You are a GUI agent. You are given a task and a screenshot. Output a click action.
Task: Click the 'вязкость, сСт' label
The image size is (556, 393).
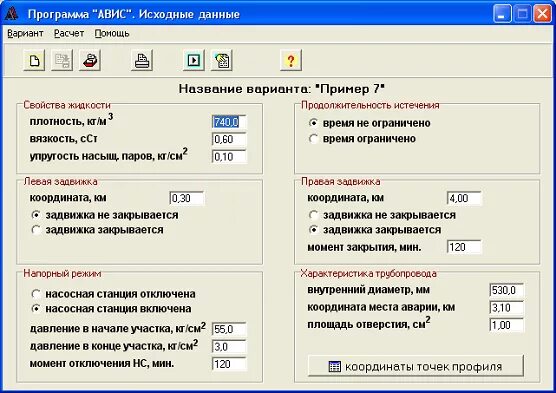click(x=63, y=139)
